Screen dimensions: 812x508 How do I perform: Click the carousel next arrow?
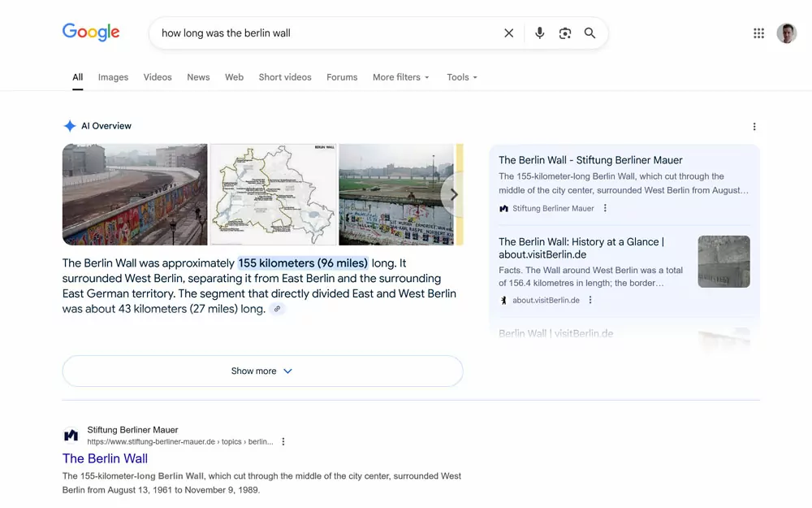click(x=454, y=194)
